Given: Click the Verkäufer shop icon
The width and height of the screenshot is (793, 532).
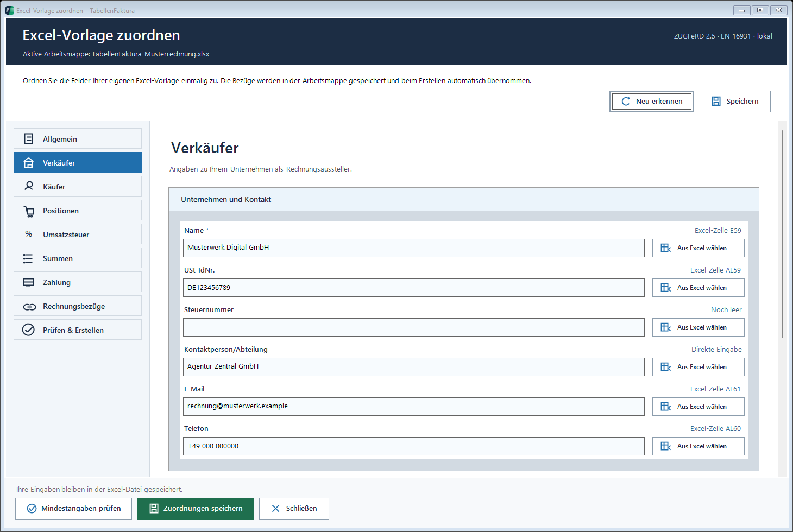Looking at the screenshot, I should pos(29,163).
